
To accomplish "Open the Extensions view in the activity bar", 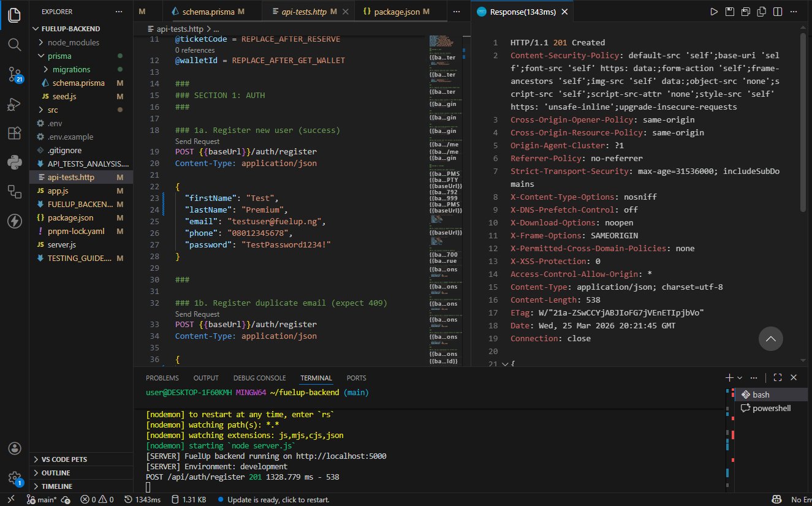I will [13, 133].
